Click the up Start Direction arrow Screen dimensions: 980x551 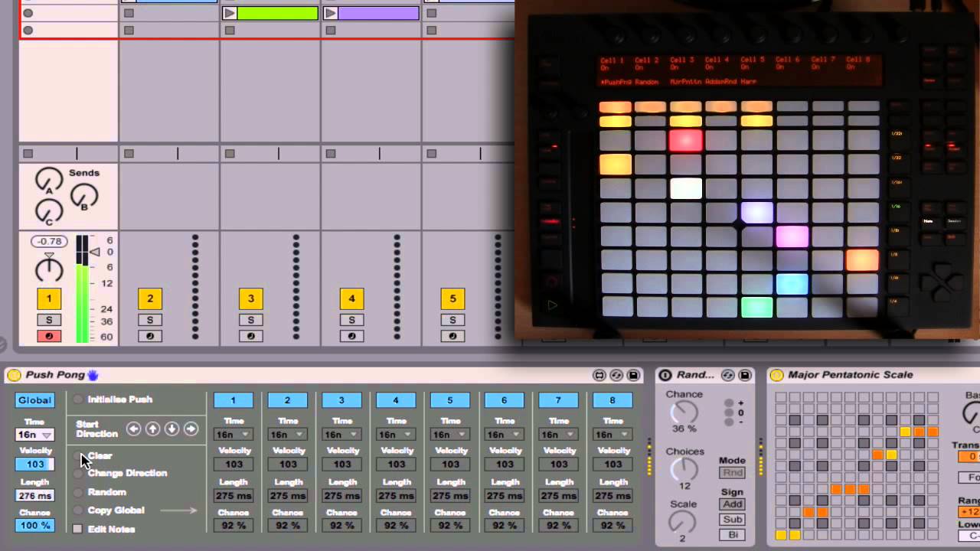pyautogui.click(x=153, y=429)
